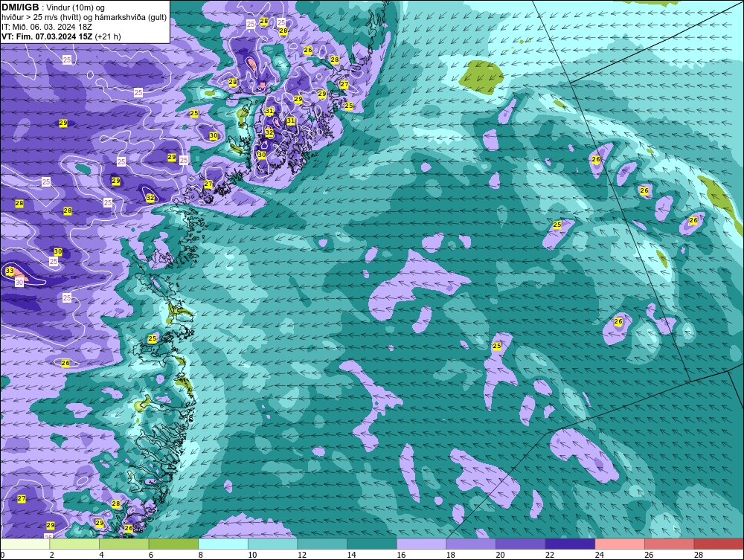The width and height of the screenshot is (744, 560).
Task: Click the white 30 contour label below the 33
Action: click(19, 282)
